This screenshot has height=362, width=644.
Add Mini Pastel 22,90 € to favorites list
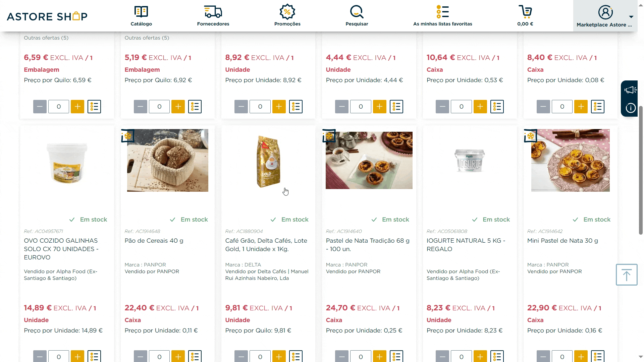[598, 356]
